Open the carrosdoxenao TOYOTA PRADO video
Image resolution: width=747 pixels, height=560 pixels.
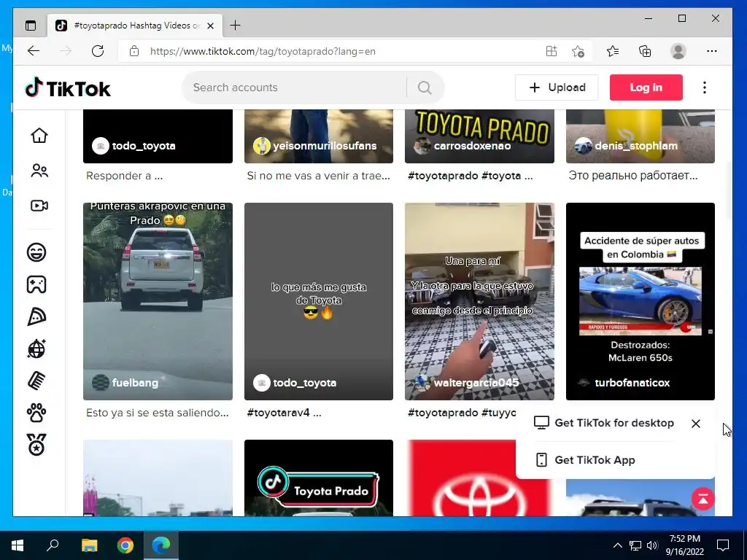coord(479,136)
